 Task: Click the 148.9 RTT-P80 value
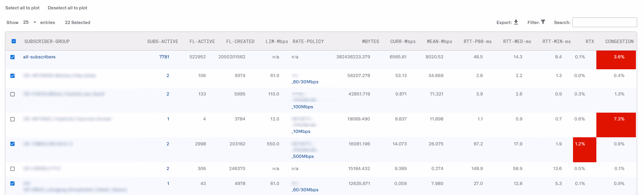point(477,168)
